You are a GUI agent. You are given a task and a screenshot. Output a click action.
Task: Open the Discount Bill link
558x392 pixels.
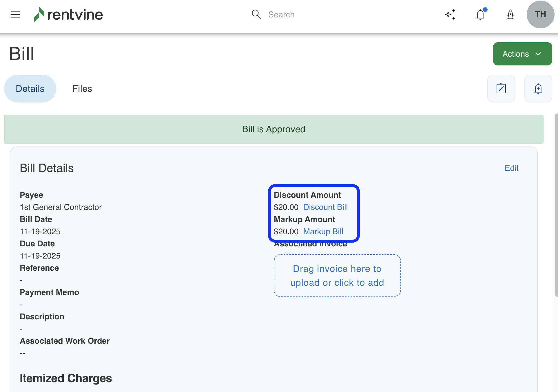coord(326,207)
